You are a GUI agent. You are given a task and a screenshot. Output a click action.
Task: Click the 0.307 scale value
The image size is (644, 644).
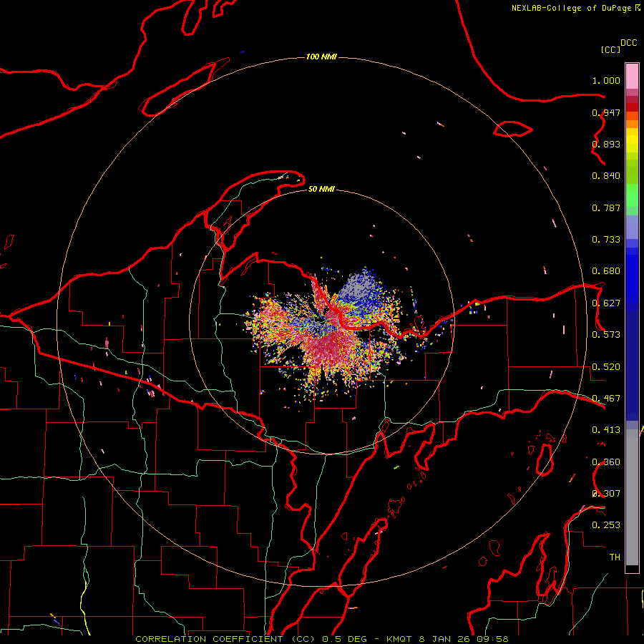coord(606,494)
